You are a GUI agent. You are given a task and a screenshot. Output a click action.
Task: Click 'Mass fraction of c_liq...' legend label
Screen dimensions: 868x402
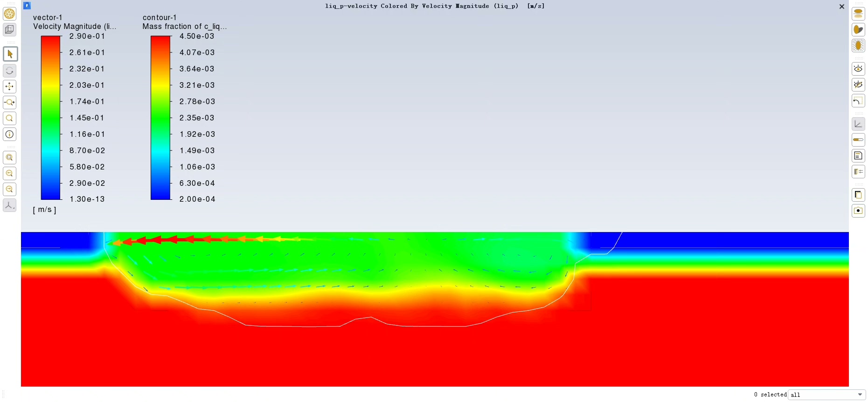(x=185, y=27)
